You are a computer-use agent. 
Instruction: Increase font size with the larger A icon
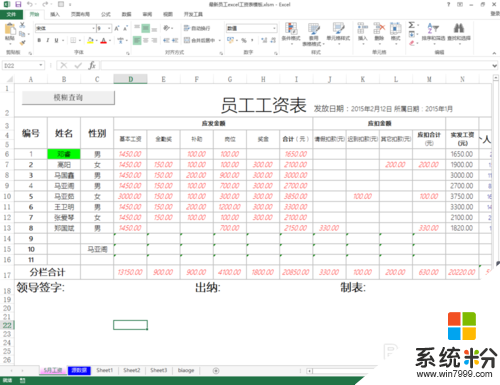point(117,28)
